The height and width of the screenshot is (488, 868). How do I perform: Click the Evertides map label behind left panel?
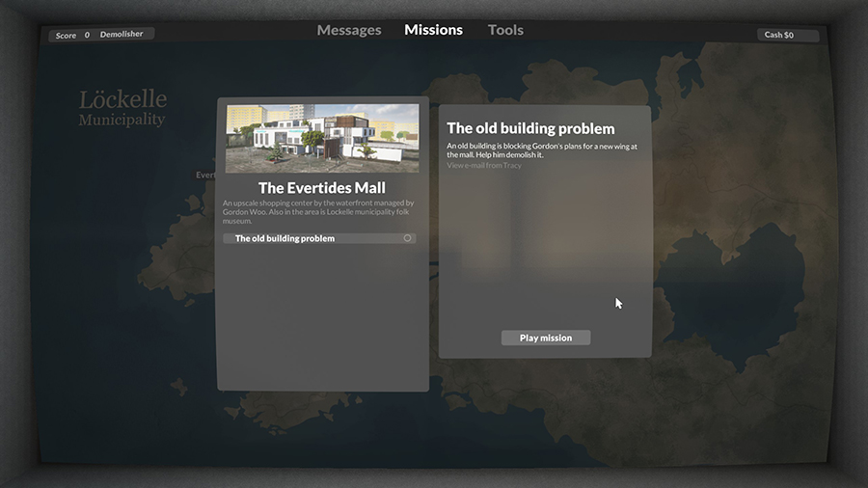click(204, 176)
